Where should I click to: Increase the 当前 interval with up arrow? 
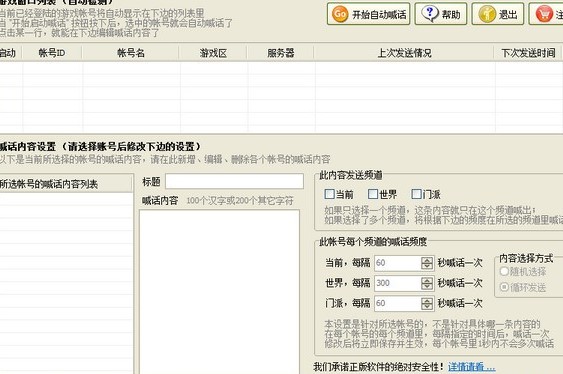pyautogui.click(x=427, y=260)
